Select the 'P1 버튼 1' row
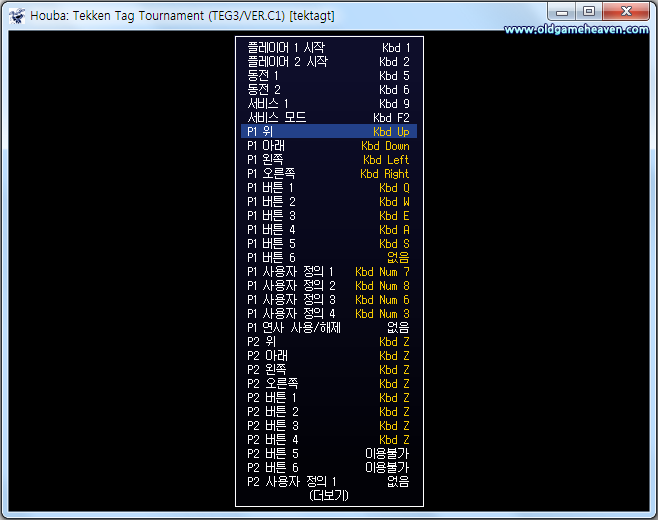Screen dimensions: 658x520 tap(329, 188)
